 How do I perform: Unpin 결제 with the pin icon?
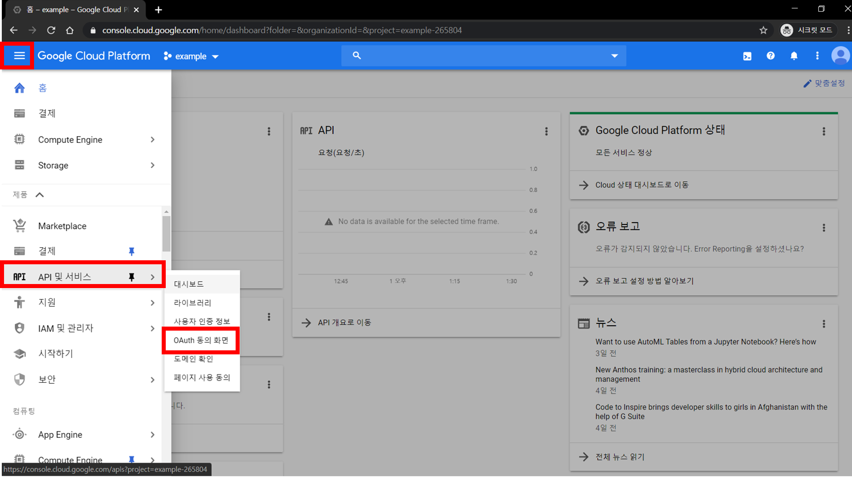pyautogui.click(x=131, y=251)
